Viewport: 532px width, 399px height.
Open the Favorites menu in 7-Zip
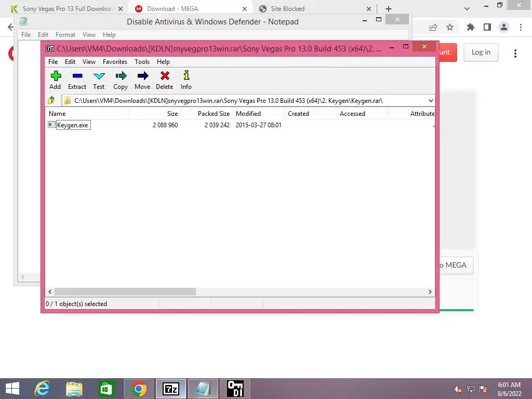(115, 62)
